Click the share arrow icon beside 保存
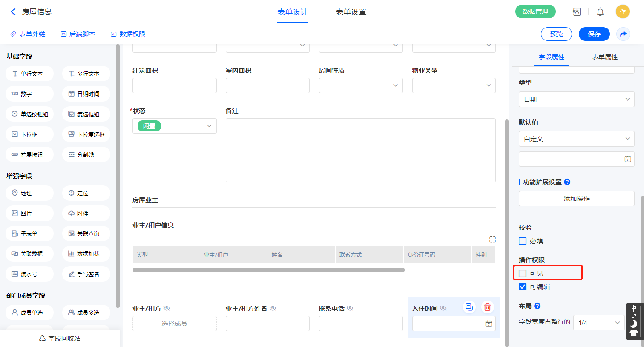Image resolution: width=644 pixels, height=347 pixels. coord(623,34)
